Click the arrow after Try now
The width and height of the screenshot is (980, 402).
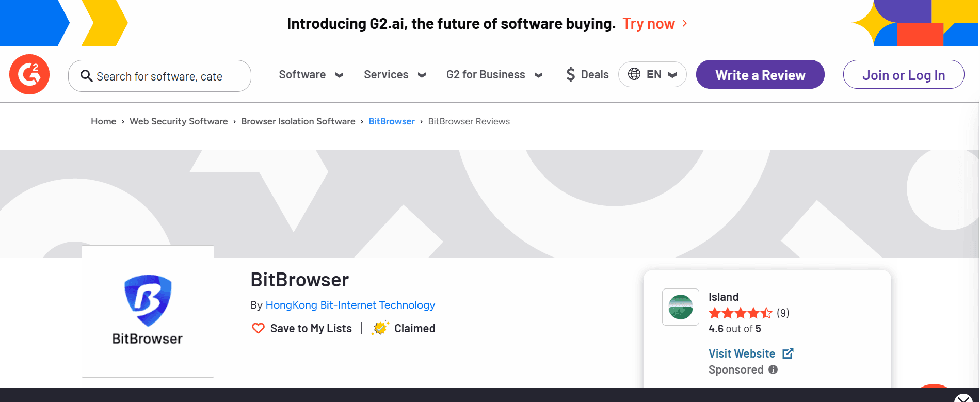coord(685,23)
